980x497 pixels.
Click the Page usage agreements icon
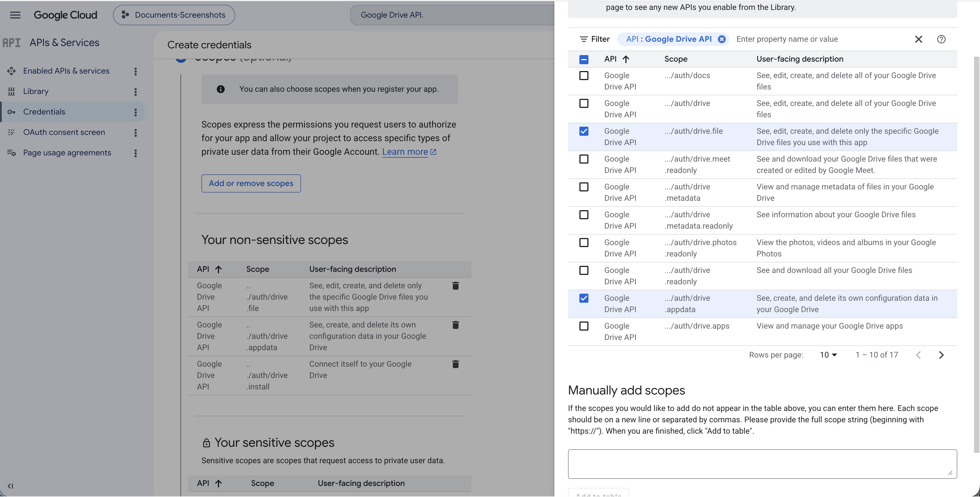tap(11, 153)
